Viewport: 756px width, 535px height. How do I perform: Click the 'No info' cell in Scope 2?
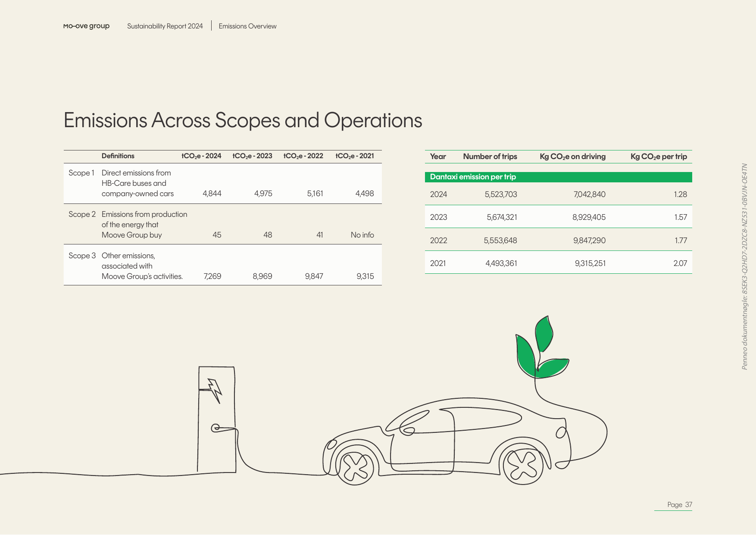pyautogui.click(x=362, y=235)
